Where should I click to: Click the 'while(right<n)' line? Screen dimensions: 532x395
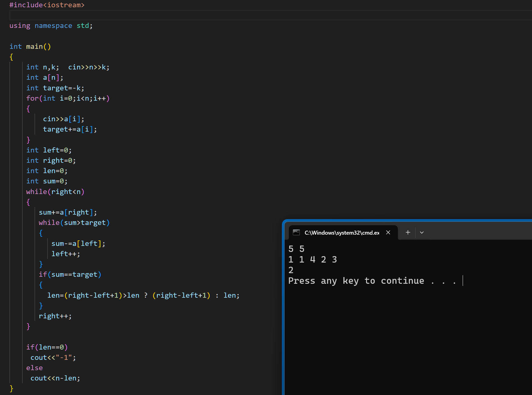click(55, 192)
